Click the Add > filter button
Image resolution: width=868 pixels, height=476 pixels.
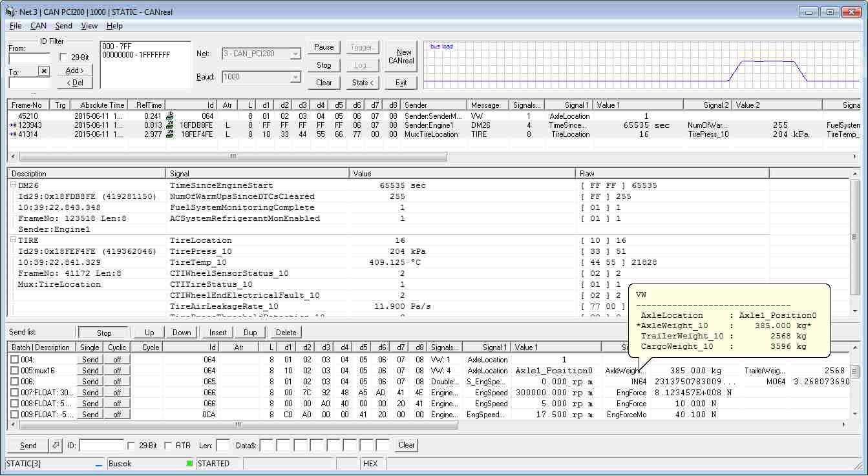tap(74, 70)
